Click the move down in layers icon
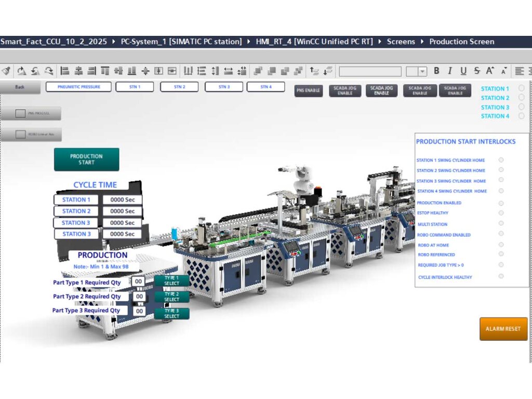532x399 pixels. coord(328,71)
